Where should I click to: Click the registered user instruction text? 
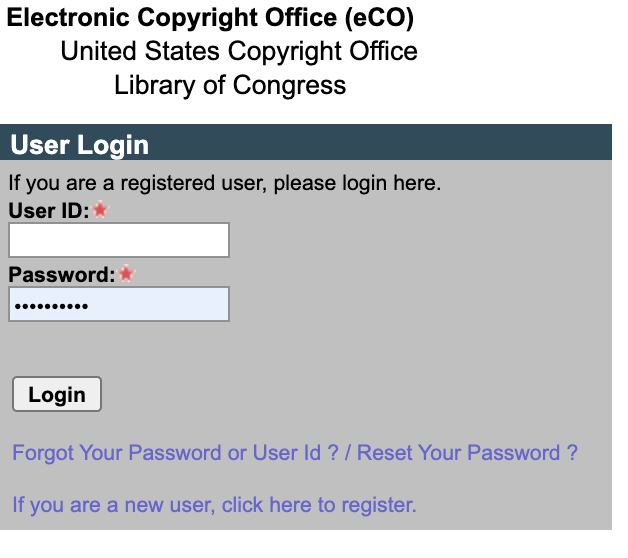[225, 183]
